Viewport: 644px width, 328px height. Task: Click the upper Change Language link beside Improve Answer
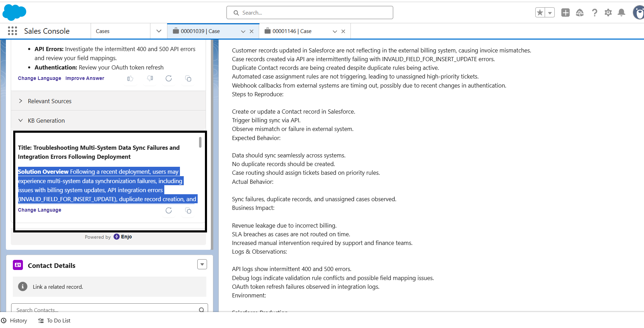pos(40,78)
